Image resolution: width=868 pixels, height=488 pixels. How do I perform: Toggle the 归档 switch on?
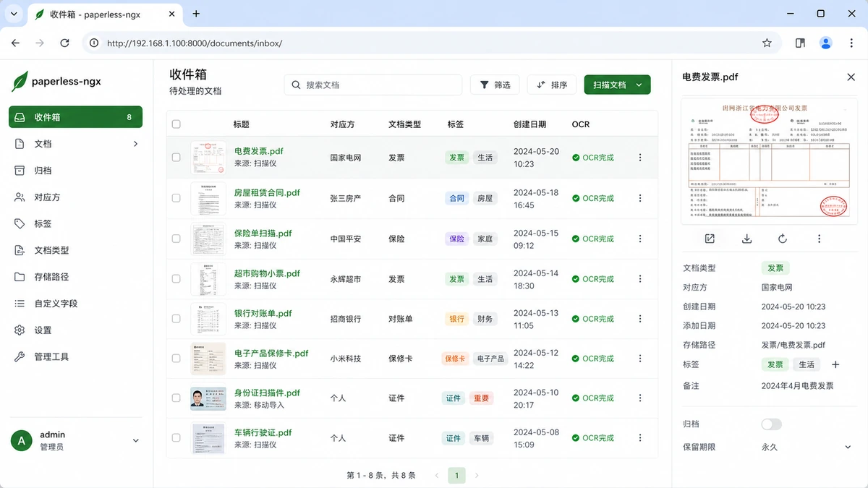pos(772,424)
